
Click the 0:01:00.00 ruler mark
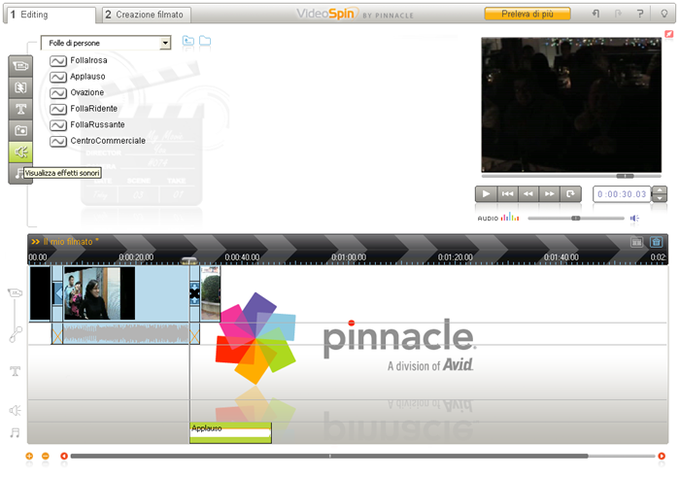(x=349, y=257)
